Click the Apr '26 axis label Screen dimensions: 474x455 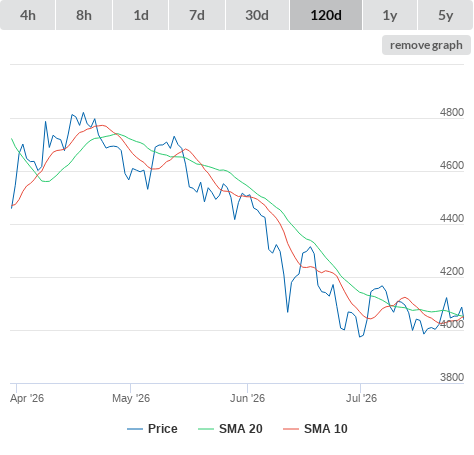coord(27,398)
